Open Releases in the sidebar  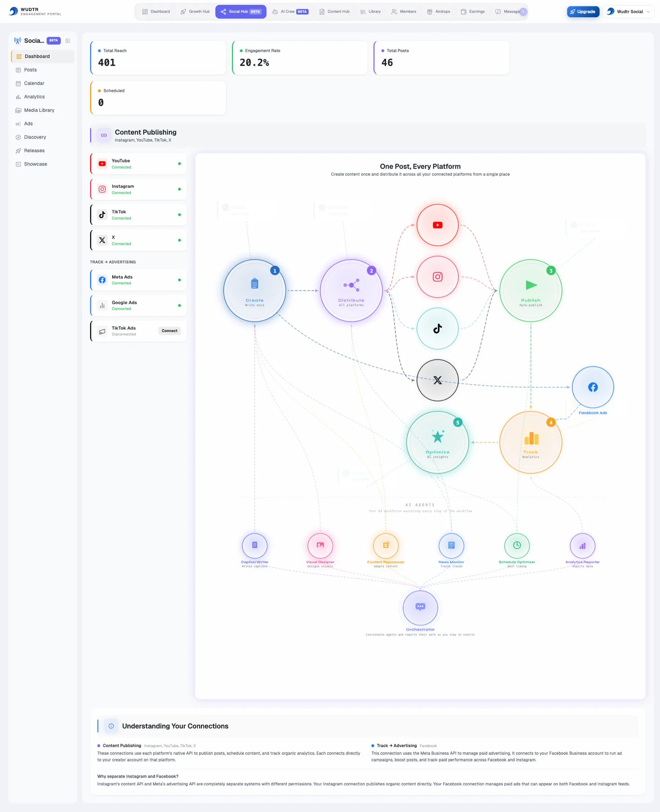point(43,151)
